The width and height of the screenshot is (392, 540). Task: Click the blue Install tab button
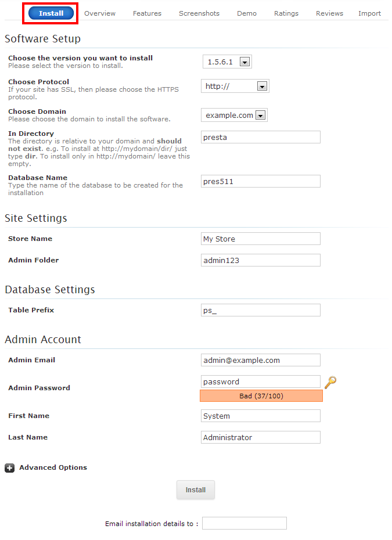coord(51,13)
